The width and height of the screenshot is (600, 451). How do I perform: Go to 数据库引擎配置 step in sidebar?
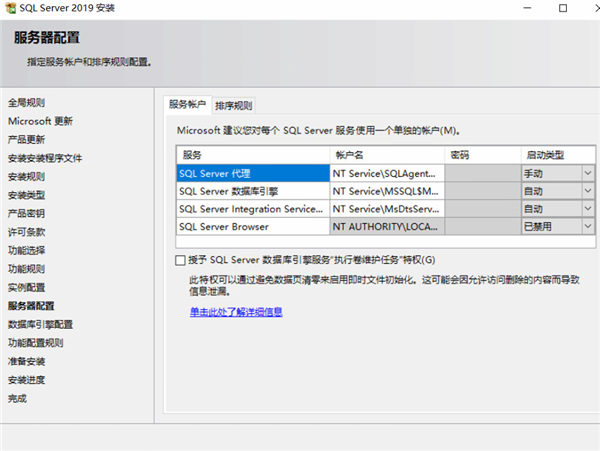[40, 324]
